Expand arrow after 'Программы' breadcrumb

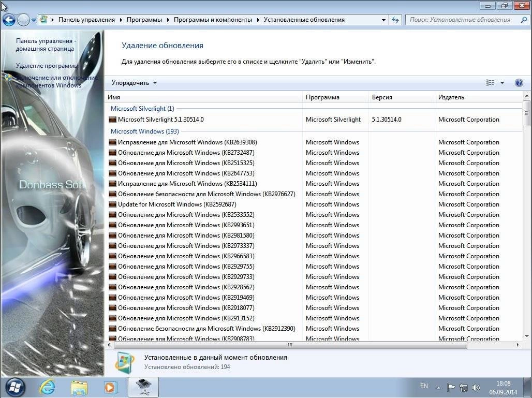[168, 20]
